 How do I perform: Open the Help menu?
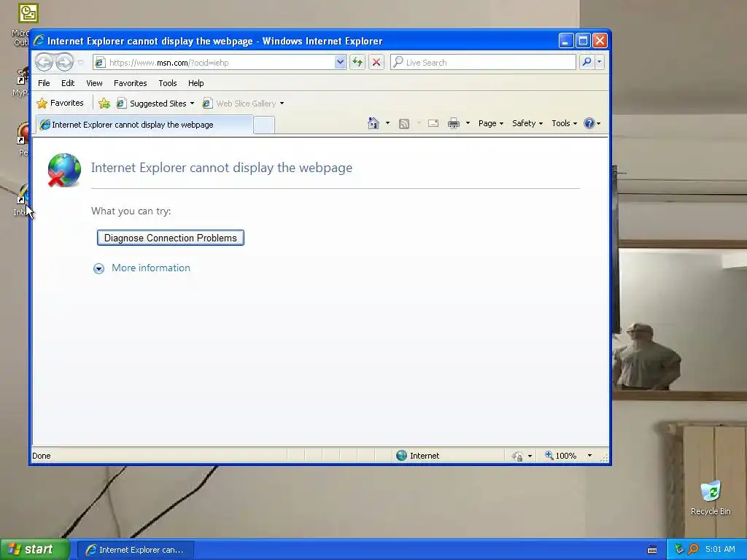coord(196,83)
